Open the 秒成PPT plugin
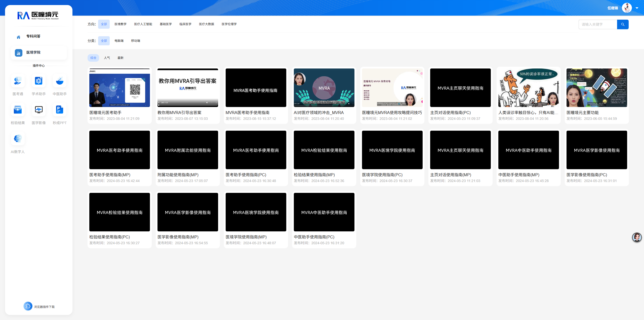The image size is (644, 320). [60, 110]
